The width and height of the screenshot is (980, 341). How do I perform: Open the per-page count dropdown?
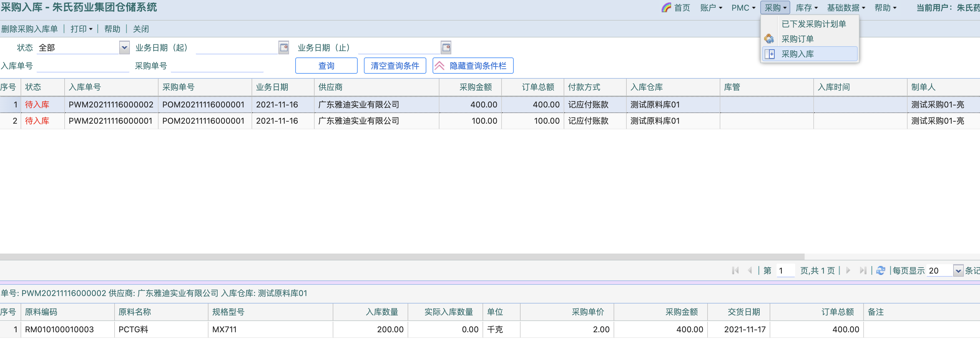(x=958, y=271)
